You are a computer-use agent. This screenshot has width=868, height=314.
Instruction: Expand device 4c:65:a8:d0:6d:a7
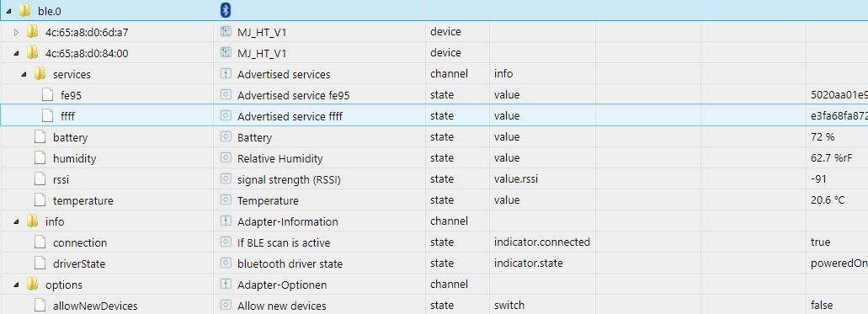click(16, 32)
